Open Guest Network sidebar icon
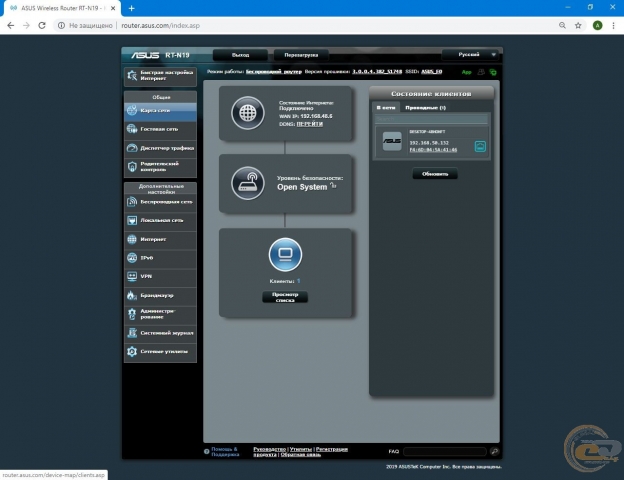624x480 pixels. [132, 129]
